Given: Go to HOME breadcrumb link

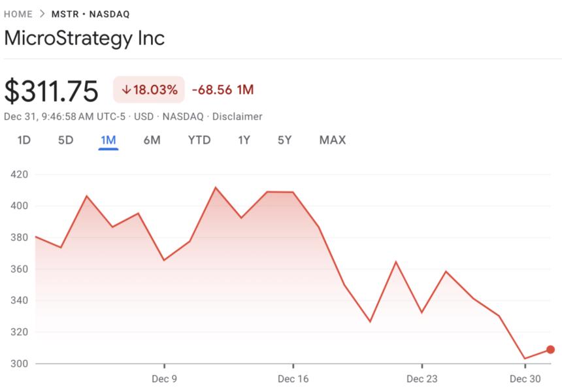Looking at the screenshot, I should [18, 14].
